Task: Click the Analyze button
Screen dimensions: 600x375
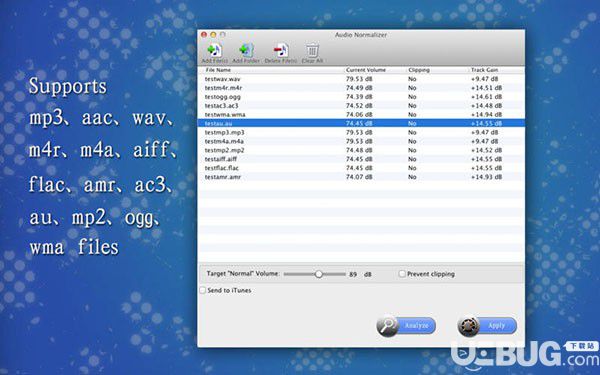Action: 406,326
